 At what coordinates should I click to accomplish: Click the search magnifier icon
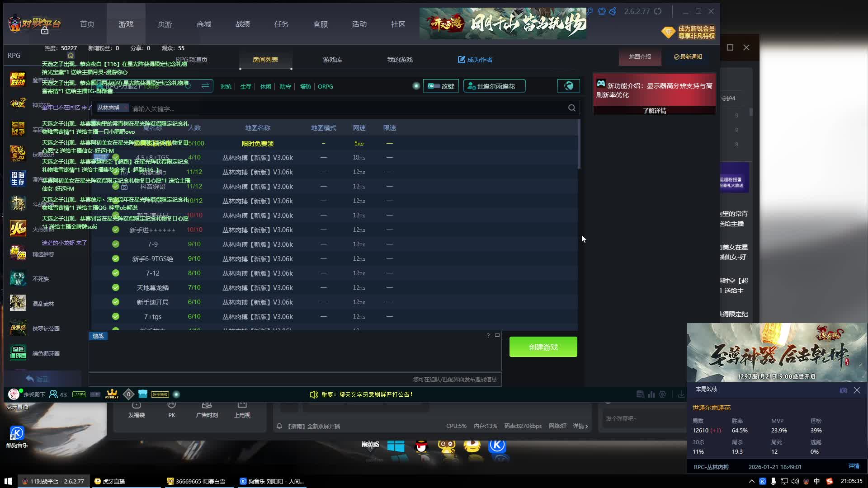point(572,108)
